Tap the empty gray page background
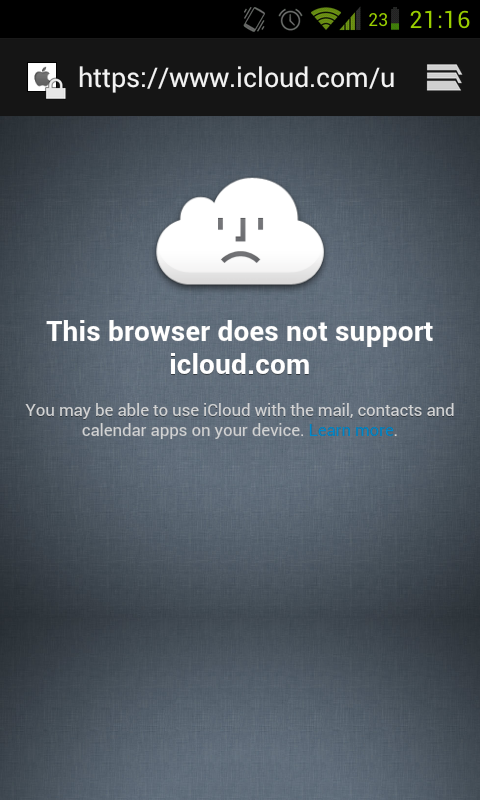 pos(240,612)
